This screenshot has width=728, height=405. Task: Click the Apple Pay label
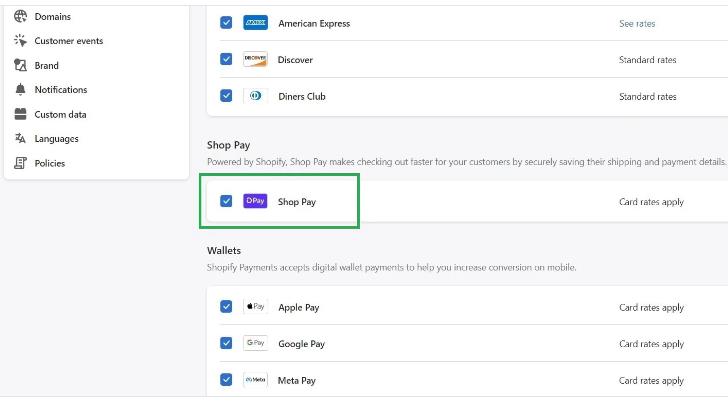click(299, 307)
